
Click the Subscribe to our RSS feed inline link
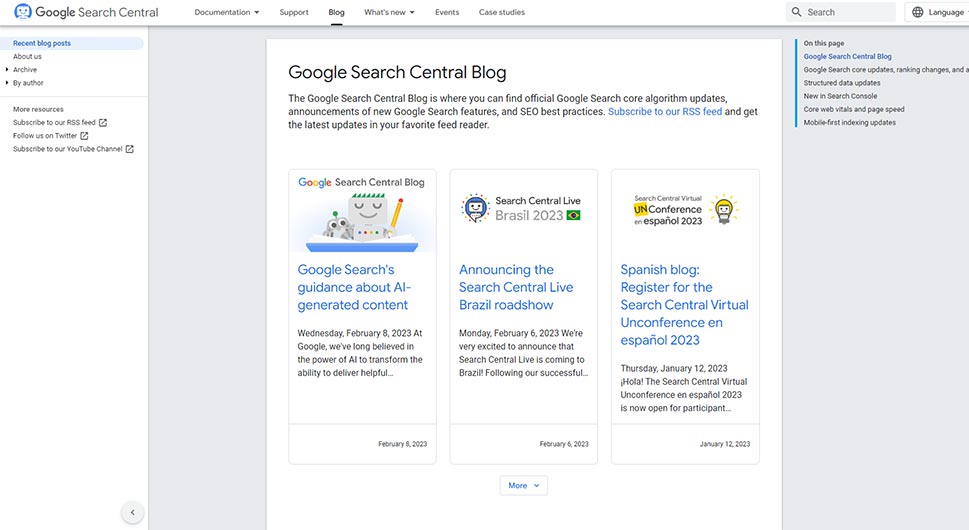pyautogui.click(x=665, y=111)
